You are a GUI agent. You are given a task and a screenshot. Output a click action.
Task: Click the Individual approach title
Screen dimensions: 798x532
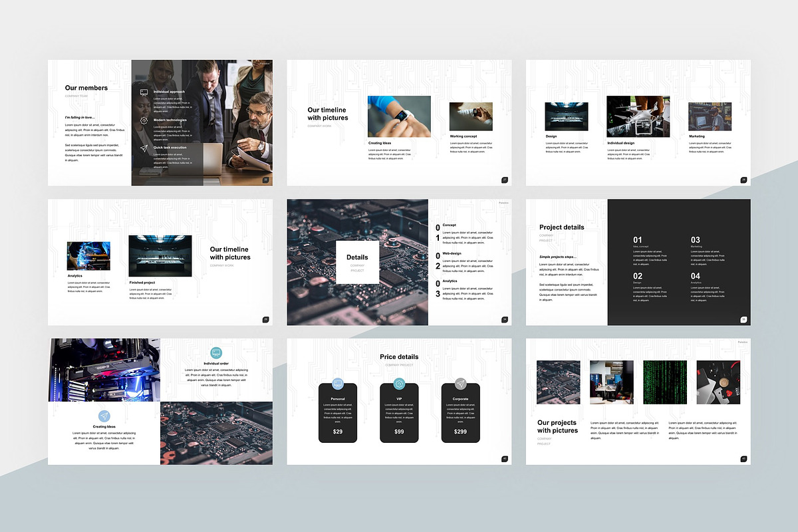(170, 92)
